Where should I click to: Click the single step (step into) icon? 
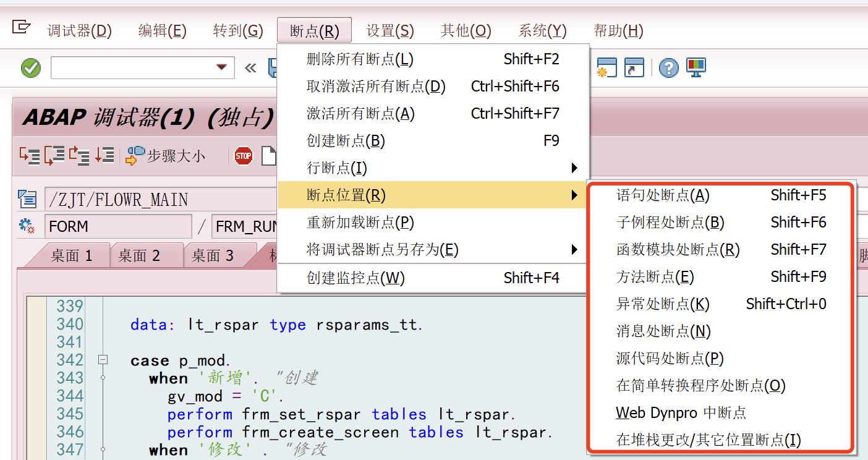click(x=29, y=155)
